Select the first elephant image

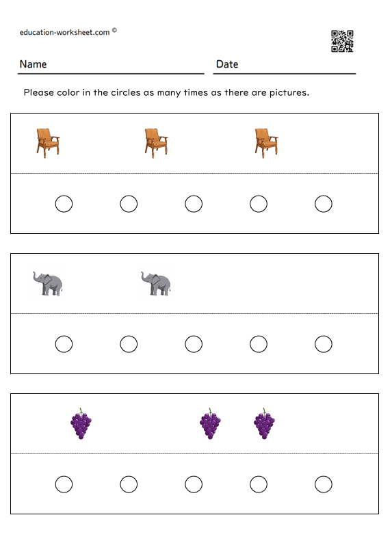pos(48,283)
